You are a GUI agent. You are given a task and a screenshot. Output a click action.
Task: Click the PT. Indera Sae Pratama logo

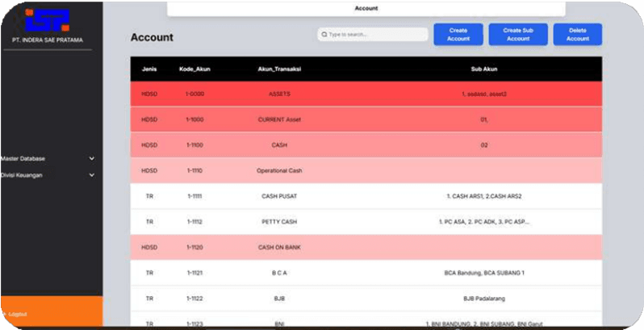click(x=47, y=20)
